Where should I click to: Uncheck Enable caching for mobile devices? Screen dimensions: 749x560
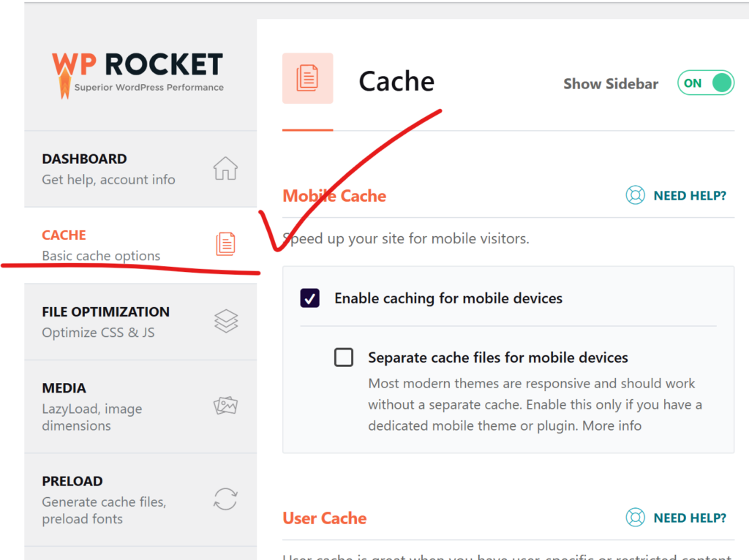[x=310, y=298]
